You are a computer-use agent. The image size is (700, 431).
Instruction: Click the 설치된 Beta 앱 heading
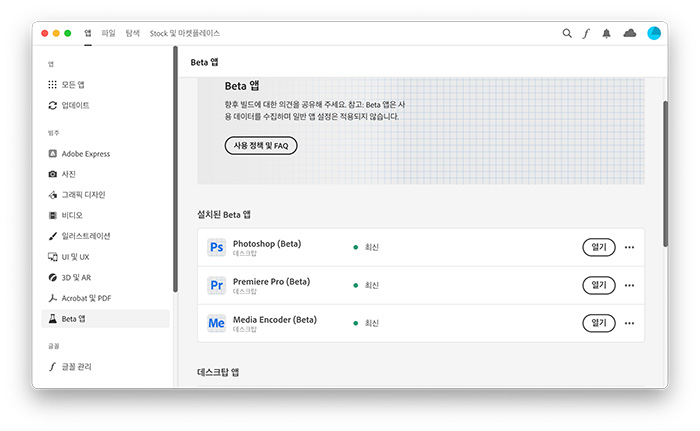pyautogui.click(x=224, y=215)
